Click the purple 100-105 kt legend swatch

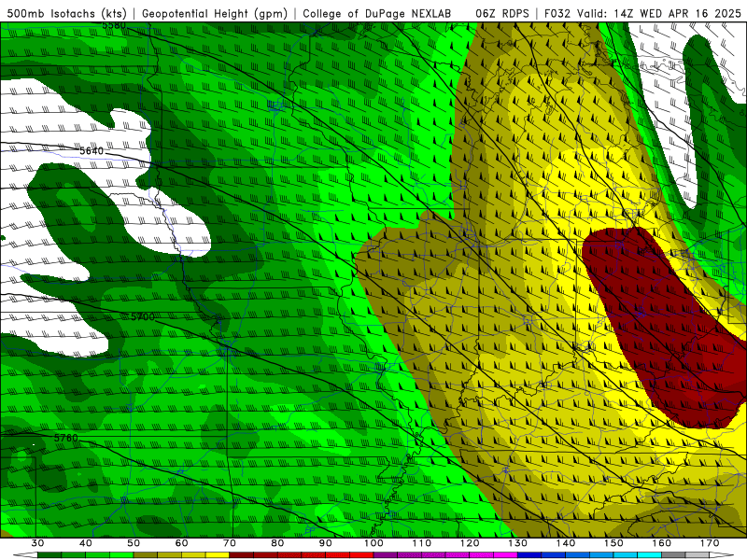(x=386, y=555)
